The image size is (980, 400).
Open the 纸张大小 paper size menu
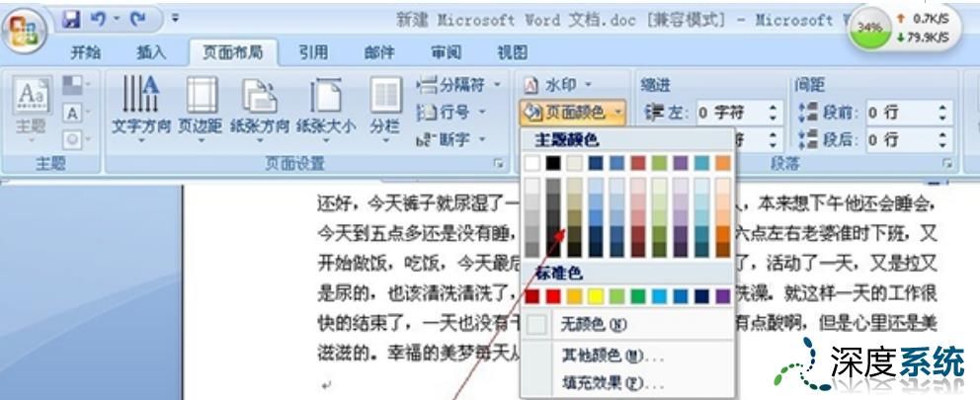tap(326, 111)
